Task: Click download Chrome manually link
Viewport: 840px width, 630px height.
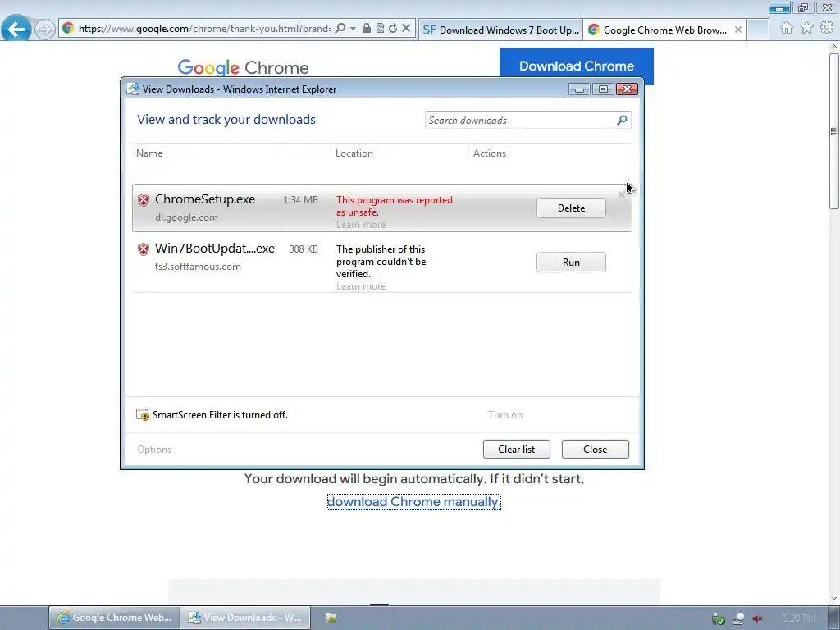Action: pyautogui.click(x=413, y=502)
